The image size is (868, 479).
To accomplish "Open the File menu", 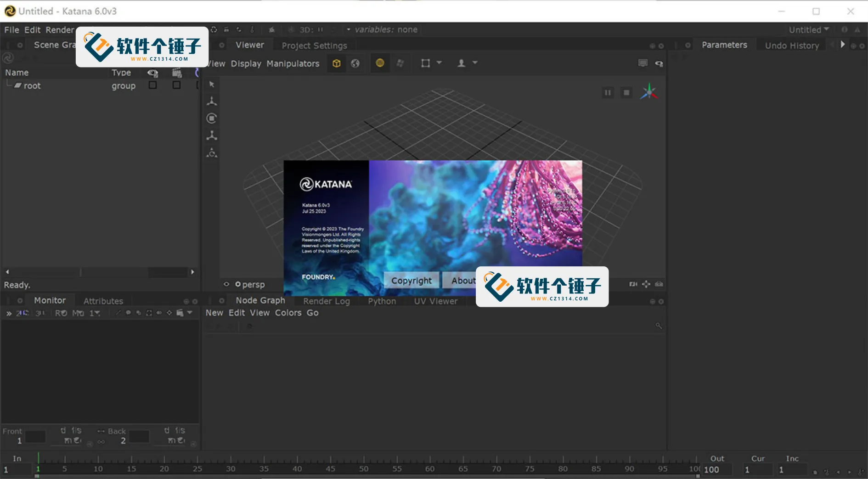I will (11, 30).
